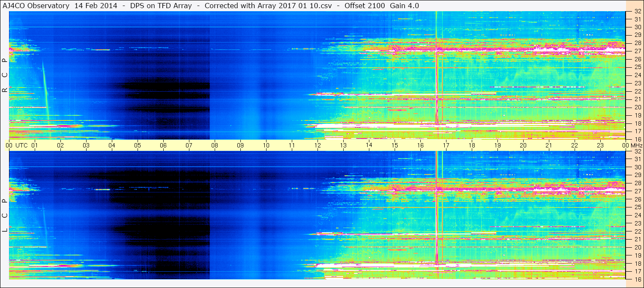Click "Corrected with Array 2017 01 10.csv" text
Image resolution: width=644 pixels, height=288 pixels.
tap(268, 6)
